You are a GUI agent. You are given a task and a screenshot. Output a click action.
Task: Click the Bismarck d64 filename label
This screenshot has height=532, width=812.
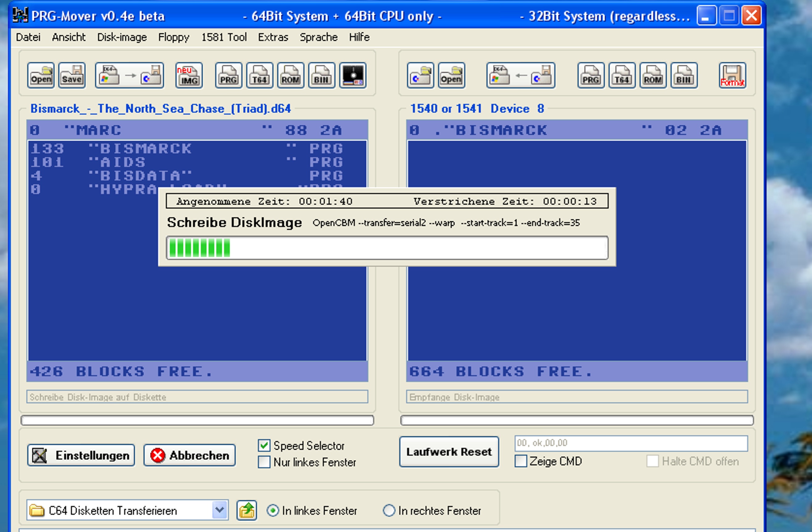point(161,108)
